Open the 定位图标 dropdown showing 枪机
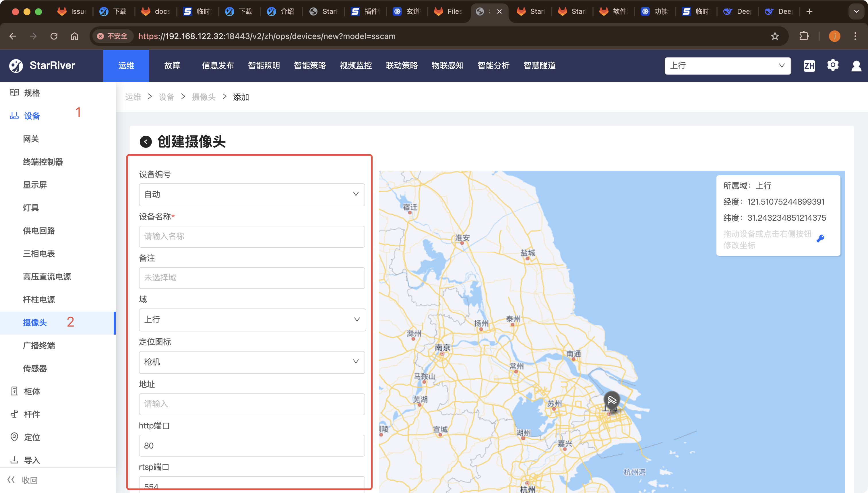Viewport: 868px width, 493px height. tap(252, 362)
